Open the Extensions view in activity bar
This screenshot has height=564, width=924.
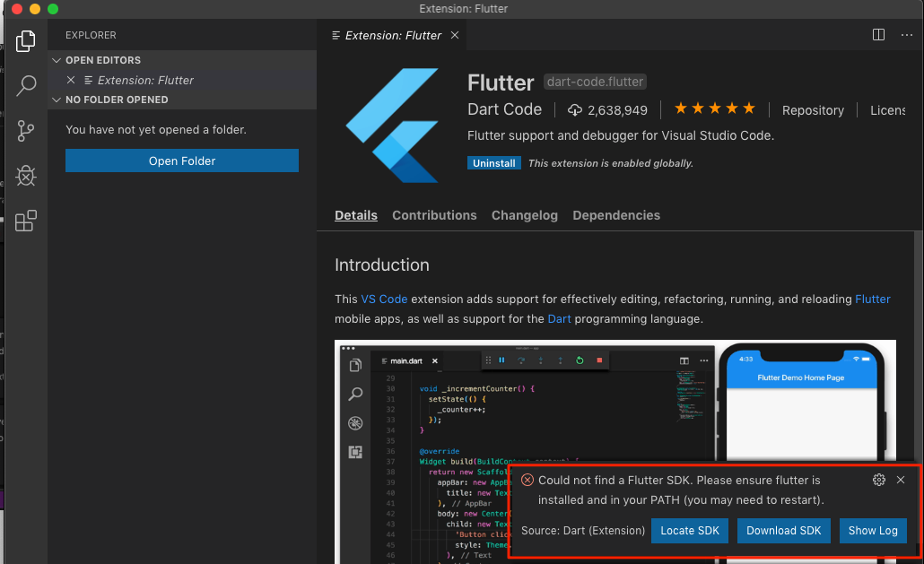tap(25, 221)
